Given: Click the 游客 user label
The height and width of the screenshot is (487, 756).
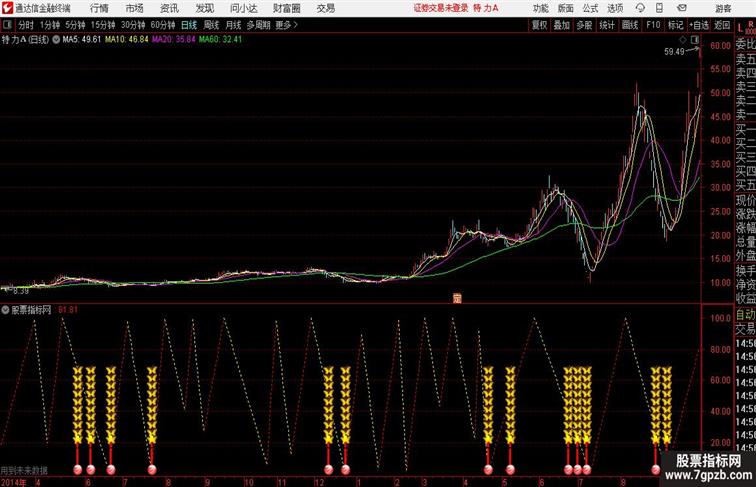Looking at the screenshot, I should click(723, 8).
